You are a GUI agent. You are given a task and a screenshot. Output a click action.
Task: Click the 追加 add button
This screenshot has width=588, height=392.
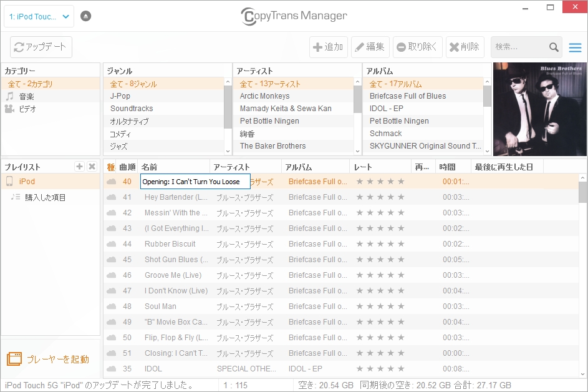point(329,47)
